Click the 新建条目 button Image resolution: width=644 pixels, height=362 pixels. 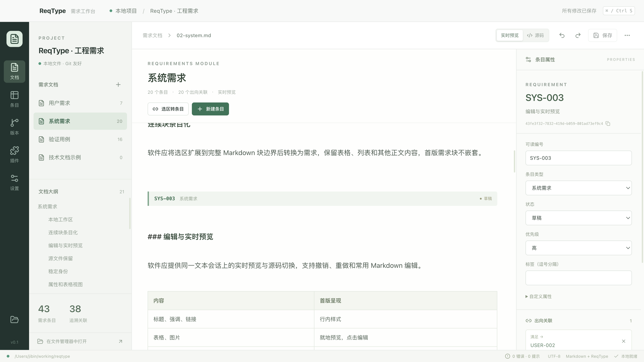(210, 109)
